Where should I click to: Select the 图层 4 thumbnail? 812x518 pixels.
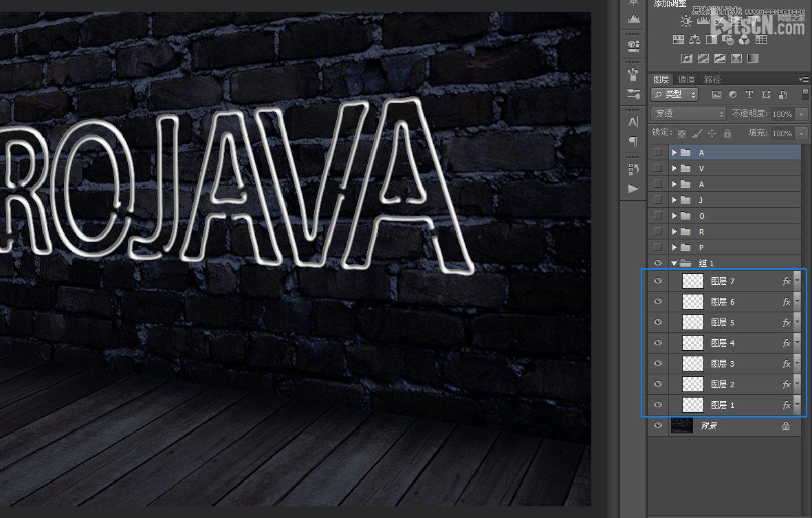coord(693,343)
